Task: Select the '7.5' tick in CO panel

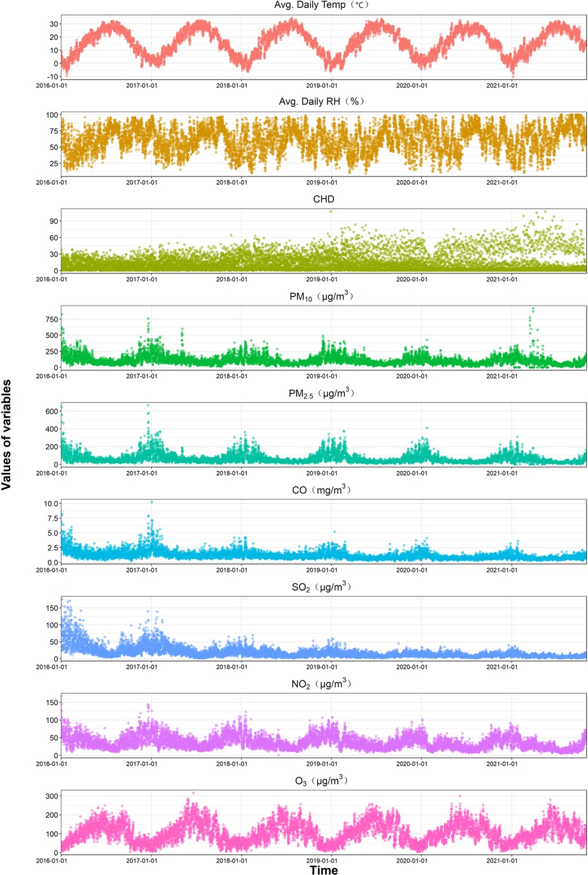Action: point(54,518)
